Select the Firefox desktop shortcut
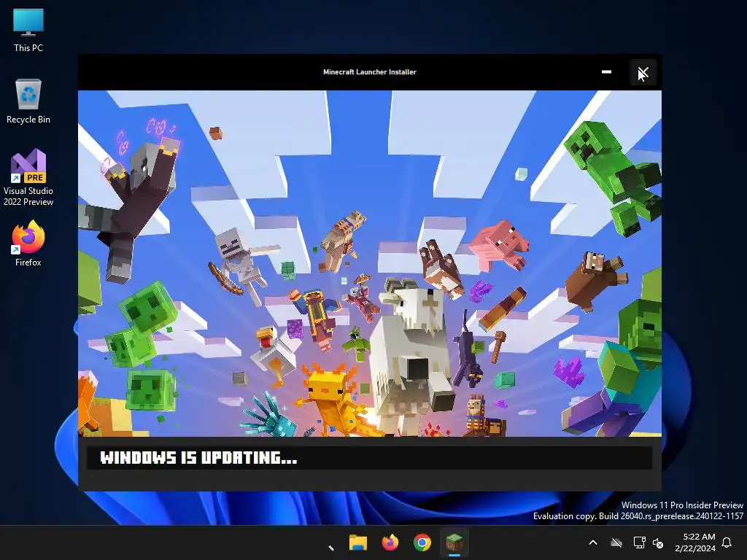 [28, 244]
